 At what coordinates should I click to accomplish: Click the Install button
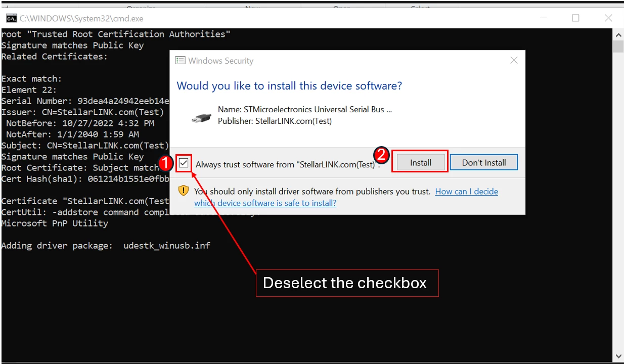(x=421, y=162)
